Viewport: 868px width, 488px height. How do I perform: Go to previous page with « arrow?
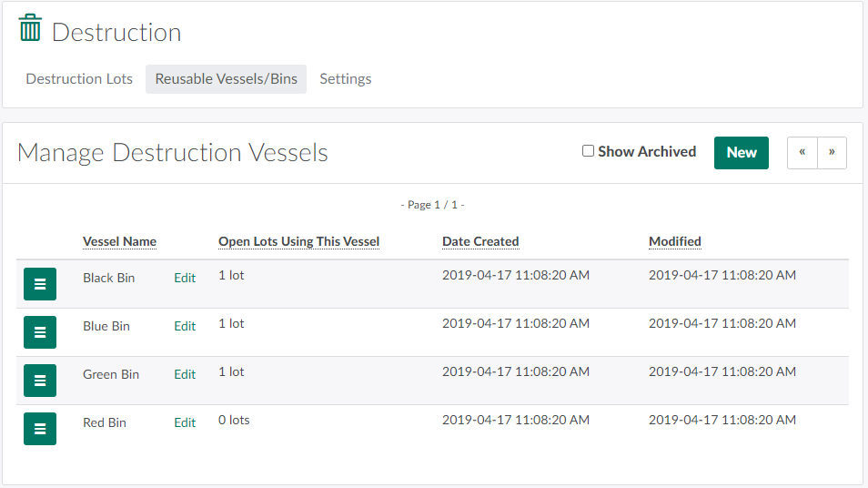click(802, 153)
